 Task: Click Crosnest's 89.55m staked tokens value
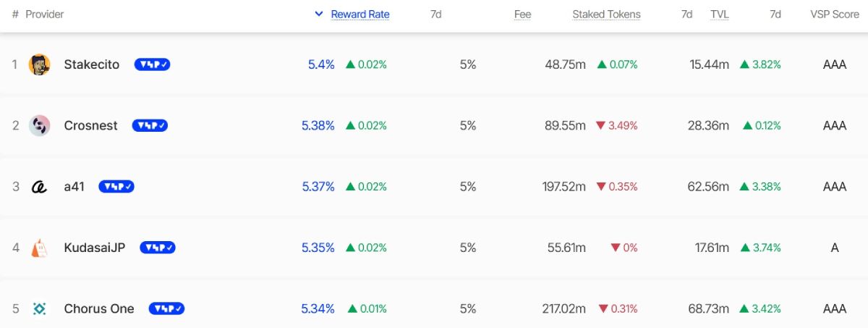click(565, 125)
